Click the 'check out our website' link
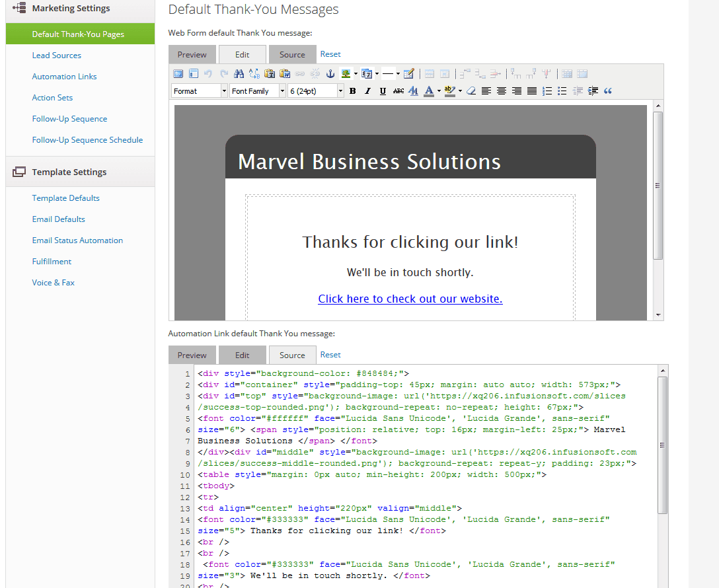Screen dimensions: 719x588 click(x=410, y=299)
